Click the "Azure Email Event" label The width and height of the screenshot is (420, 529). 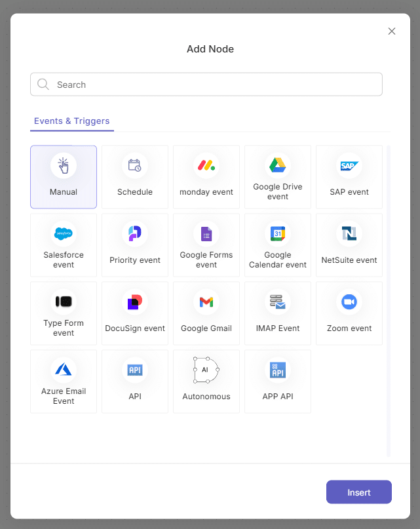point(64,396)
